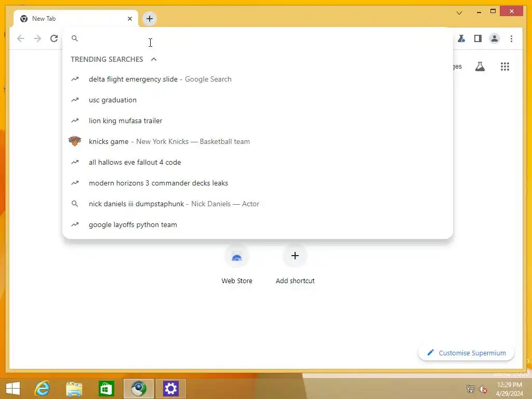Select suggestion all hallows eve fallout 4 code
Viewport: 532px width, 399px height.
(258, 162)
